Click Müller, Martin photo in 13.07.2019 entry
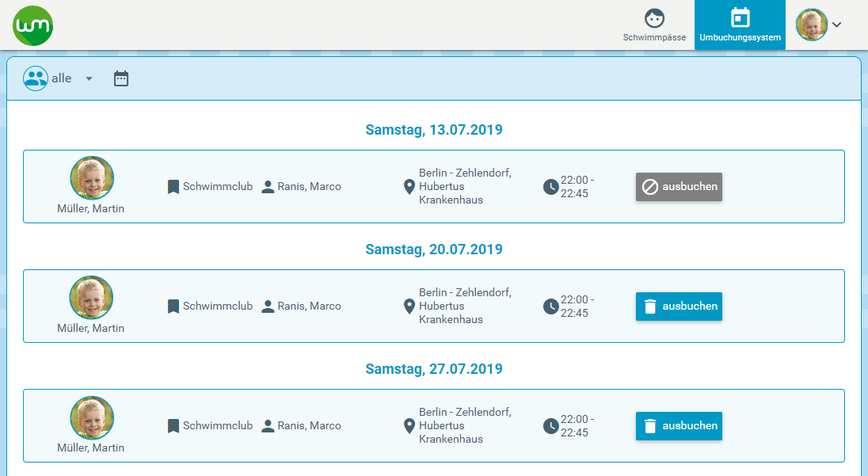 point(92,178)
